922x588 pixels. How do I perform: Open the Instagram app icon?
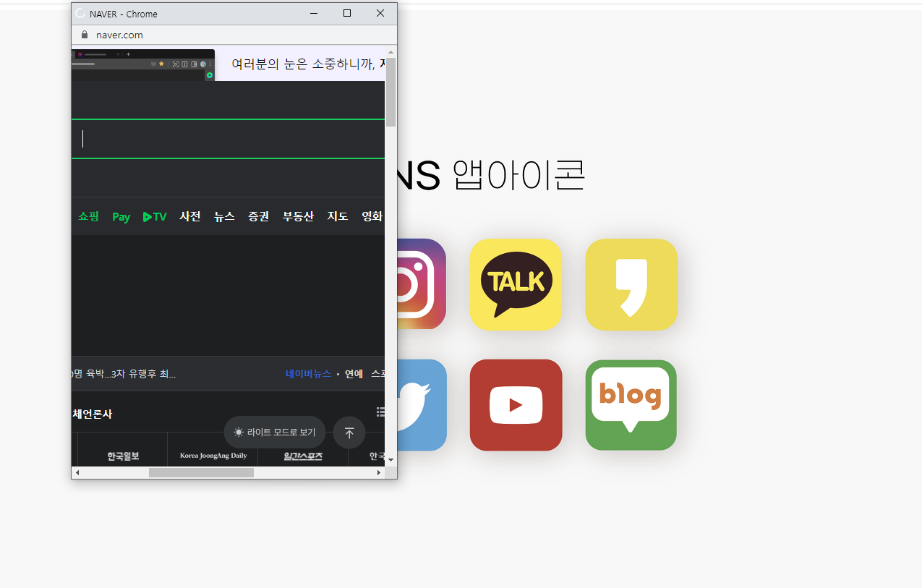coord(422,284)
